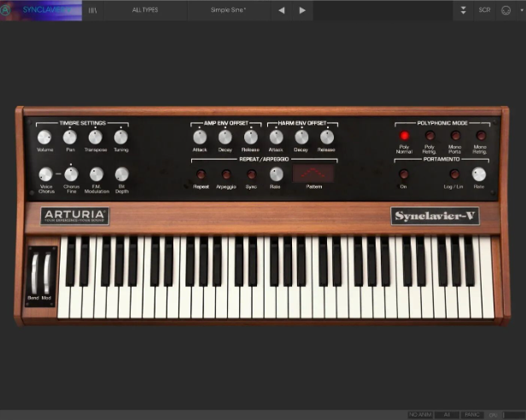Screen dimensions: 526x420
Task: Click the Amp Env Release knob
Action: coord(250,137)
